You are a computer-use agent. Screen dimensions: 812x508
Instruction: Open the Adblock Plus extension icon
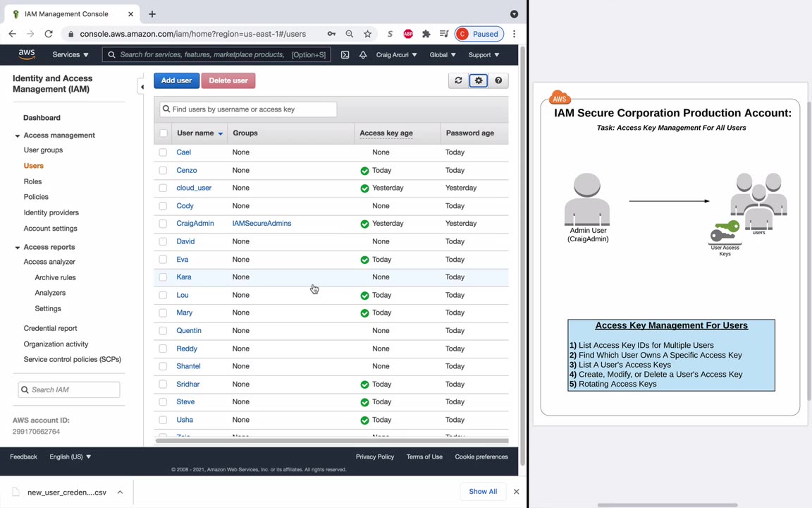tap(408, 34)
